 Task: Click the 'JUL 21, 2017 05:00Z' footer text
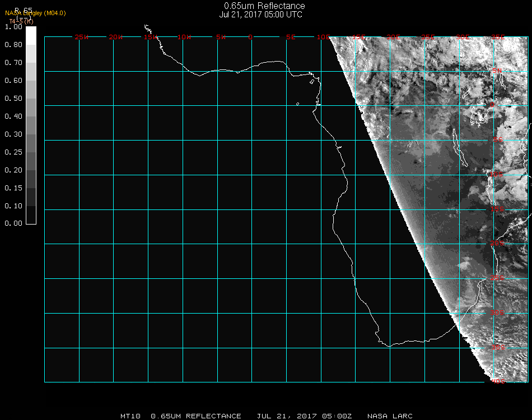pos(304,416)
